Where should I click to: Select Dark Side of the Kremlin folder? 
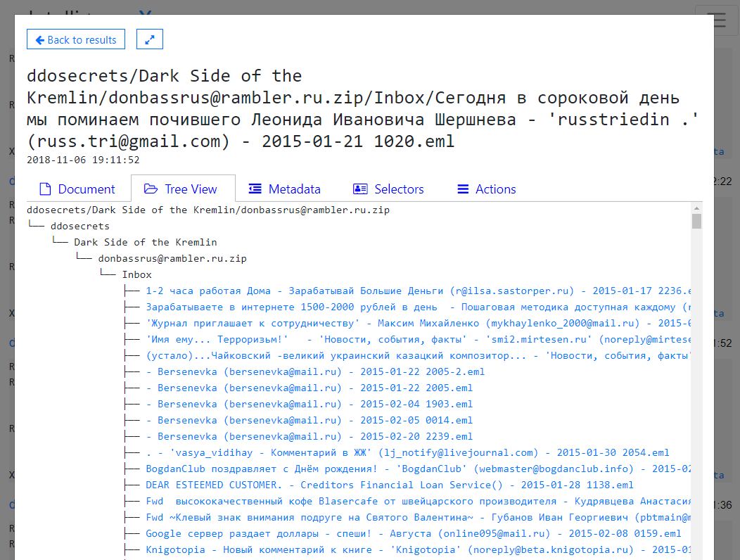(145, 242)
